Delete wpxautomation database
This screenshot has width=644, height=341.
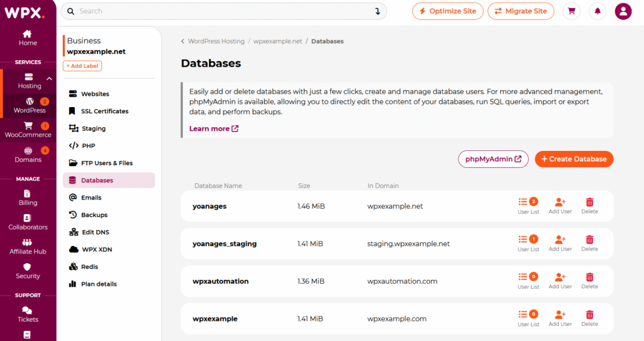589,281
